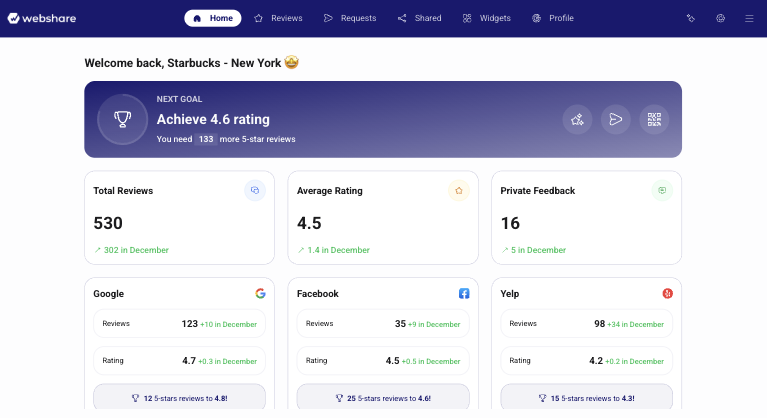Screen dimensions: 767x418
Task: Click the Yelp logo icon
Action: pos(667,294)
